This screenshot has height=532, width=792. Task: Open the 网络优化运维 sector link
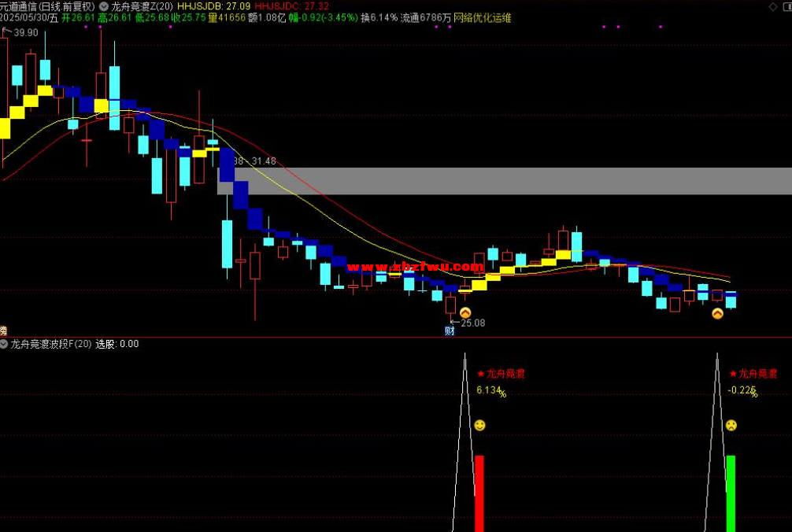point(483,18)
